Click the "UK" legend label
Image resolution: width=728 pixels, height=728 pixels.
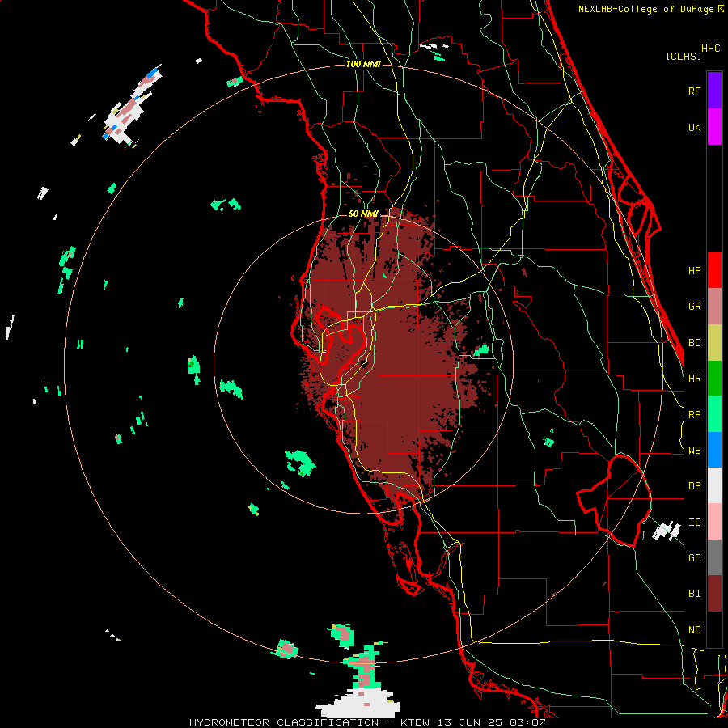(694, 127)
